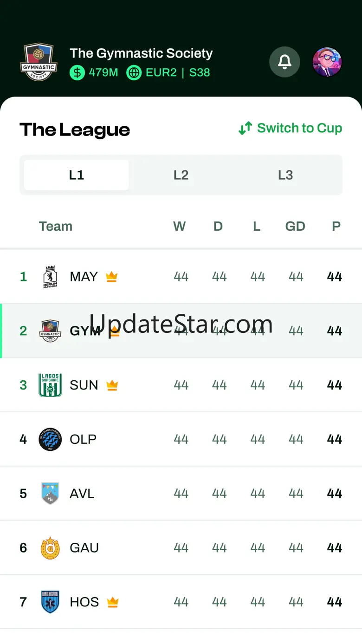Click the HOS hospital shield logo
This screenshot has height=644, width=362.
point(50,602)
